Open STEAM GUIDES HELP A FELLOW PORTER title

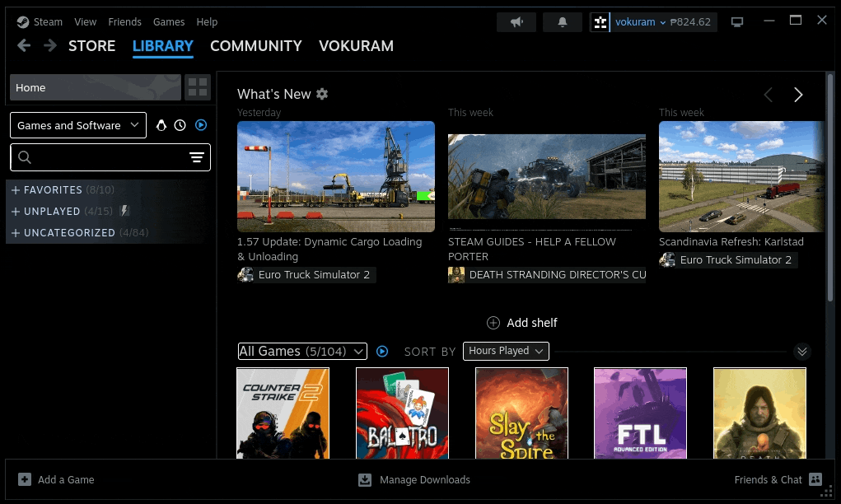[x=532, y=250]
